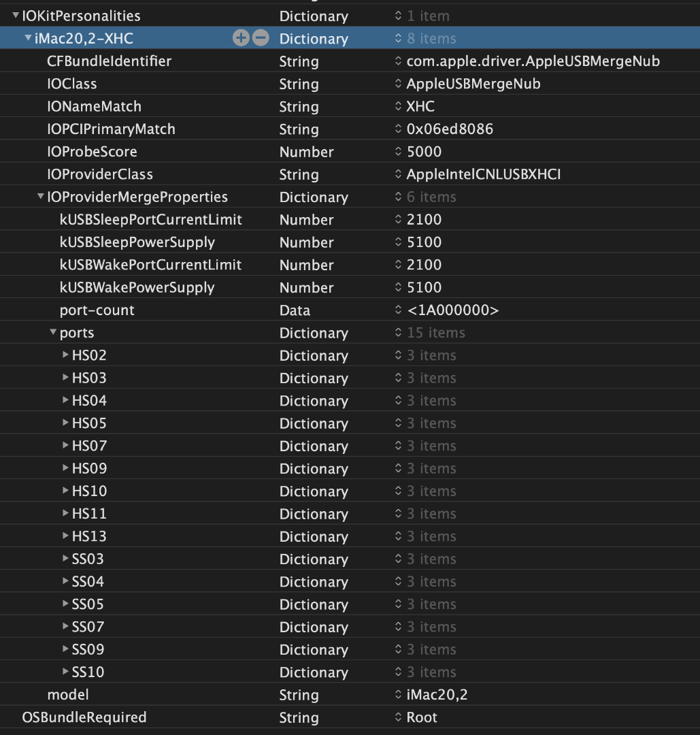Select value com.apple.driver.AppleUSBMergeNub
Screen dimensions: 700x735
pyautogui.click(x=533, y=61)
